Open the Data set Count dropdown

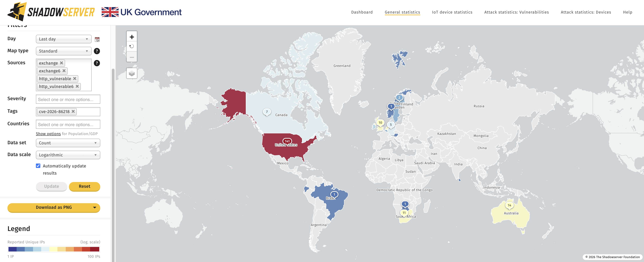tap(68, 143)
